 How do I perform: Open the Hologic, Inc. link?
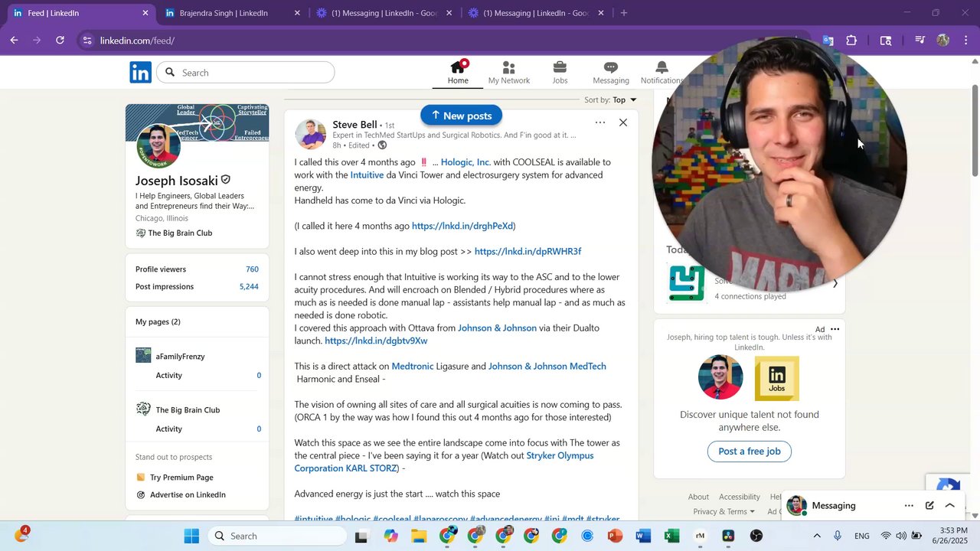pyautogui.click(x=465, y=162)
